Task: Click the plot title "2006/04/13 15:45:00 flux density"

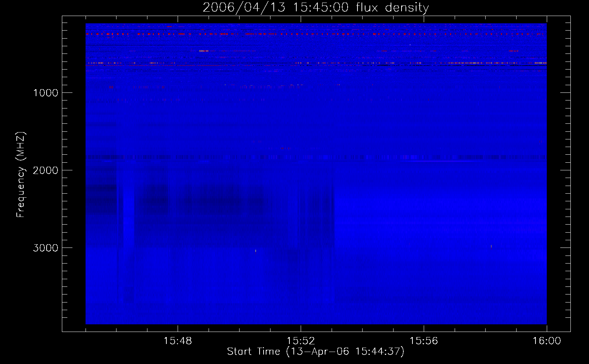Action: tap(316, 8)
